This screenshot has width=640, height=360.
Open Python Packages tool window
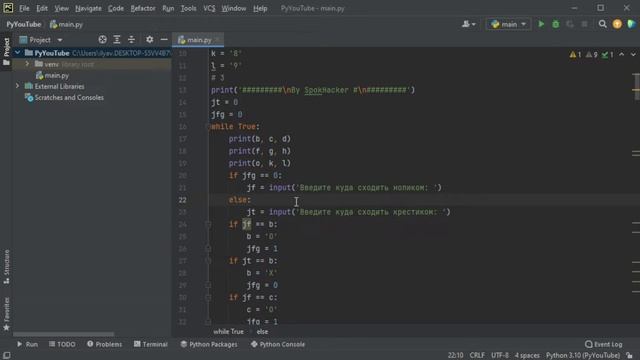(x=209, y=344)
